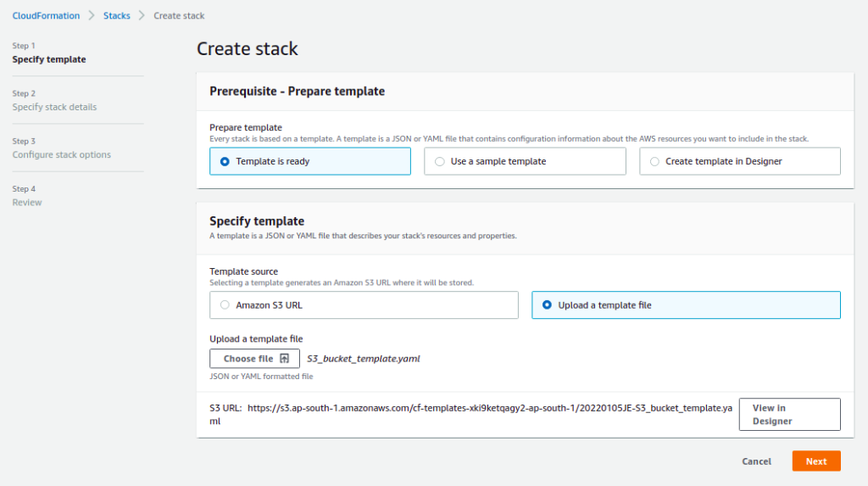Select Upload a template file option
Viewport: 868px width, 486px height.
[686, 304]
